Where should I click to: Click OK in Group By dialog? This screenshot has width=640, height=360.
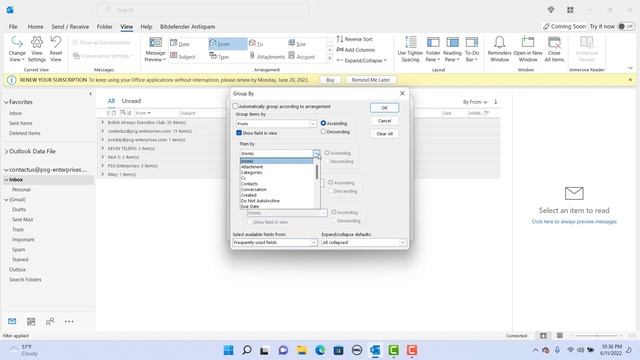(x=384, y=108)
